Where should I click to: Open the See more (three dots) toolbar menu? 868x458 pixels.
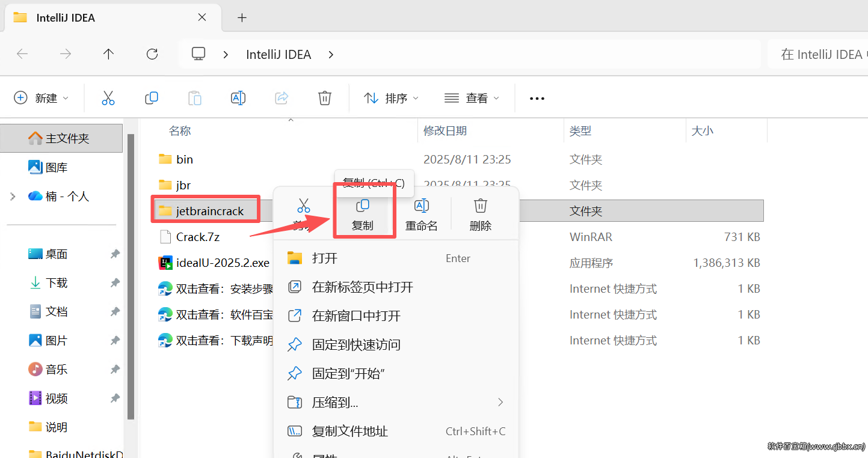coord(537,99)
